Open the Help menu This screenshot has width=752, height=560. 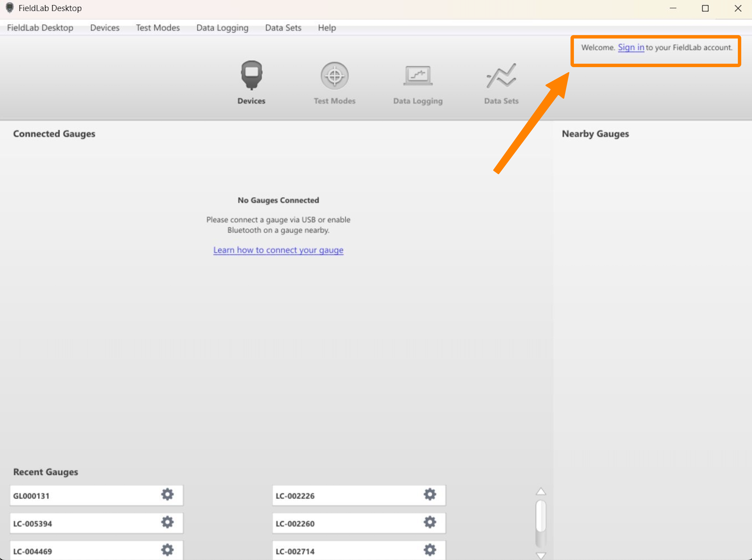tap(327, 27)
